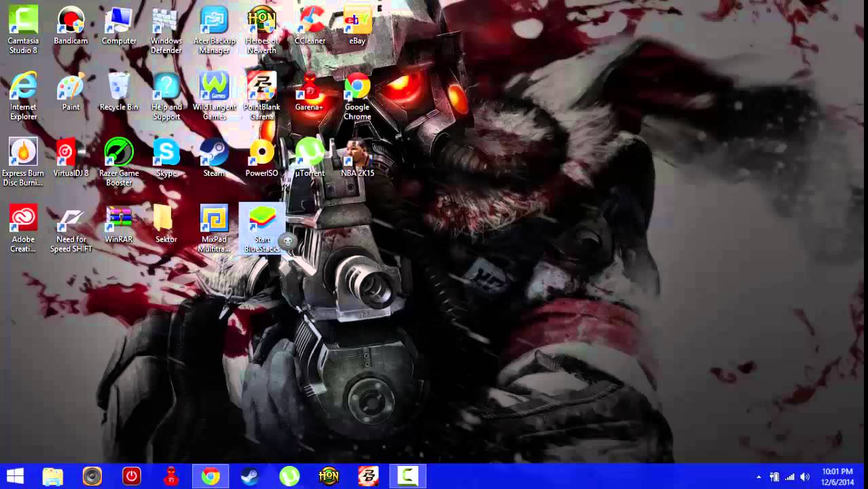Open Garena+ desktop shortcut
Screen dimensions: 868x489
point(310,92)
